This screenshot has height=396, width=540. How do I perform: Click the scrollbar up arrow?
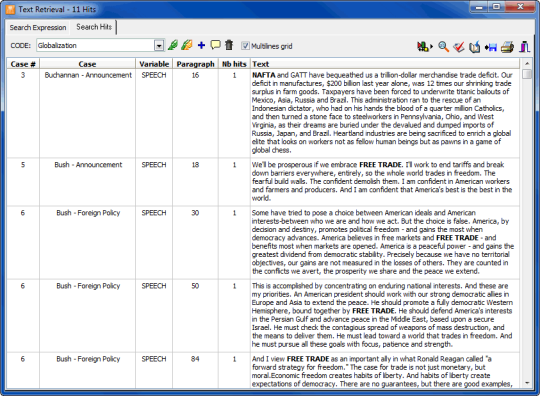tap(527, 63)
